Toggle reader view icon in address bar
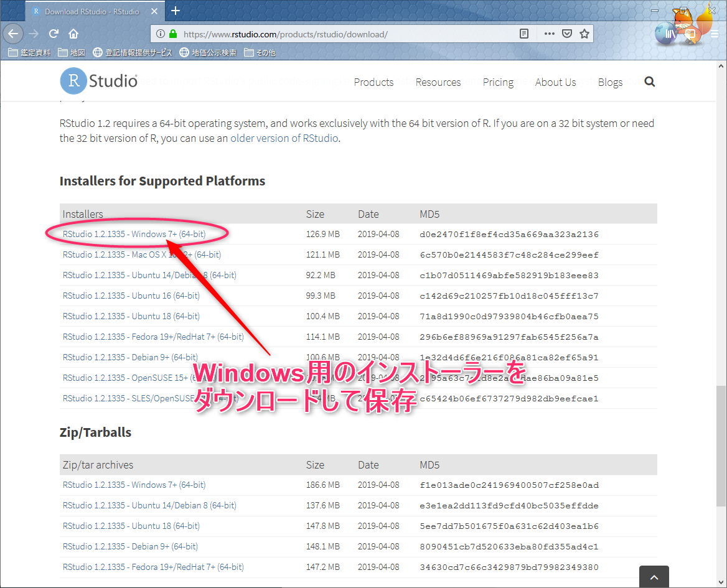 [524, 34]
